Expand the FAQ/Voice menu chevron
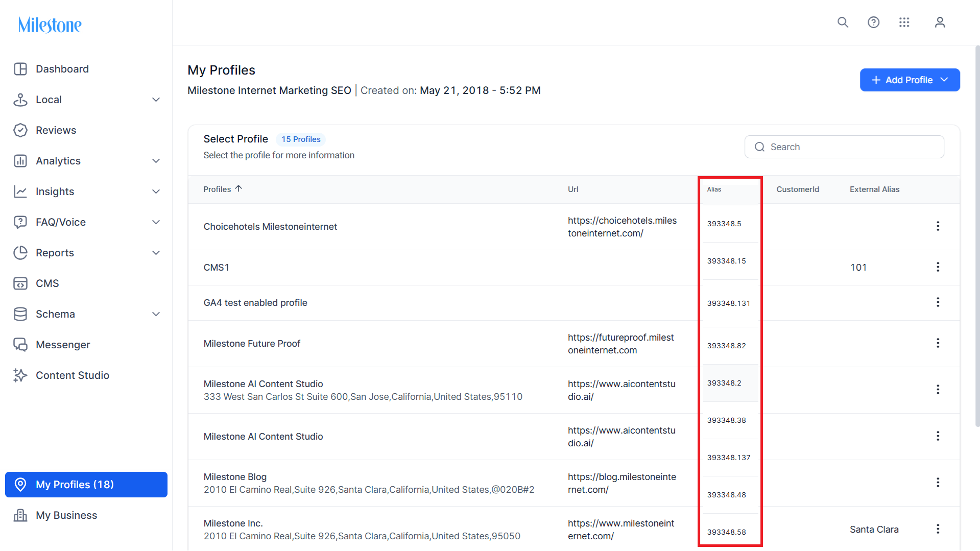The width and height of the screenshot is (980, 551). [x=156, y=222]
